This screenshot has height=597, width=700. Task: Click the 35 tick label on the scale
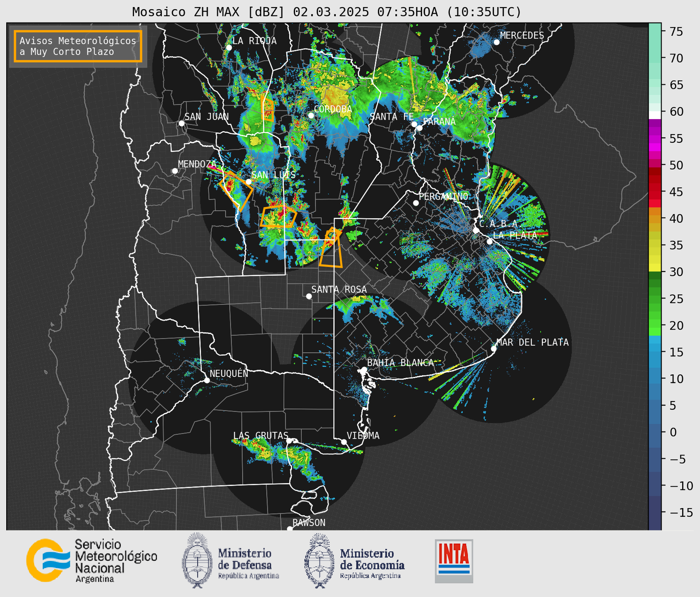tap(676, 245)
